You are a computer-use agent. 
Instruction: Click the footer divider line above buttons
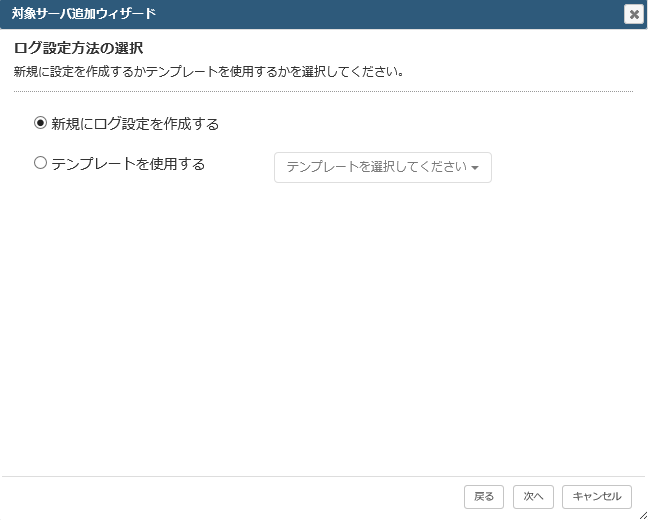(323, 477)
